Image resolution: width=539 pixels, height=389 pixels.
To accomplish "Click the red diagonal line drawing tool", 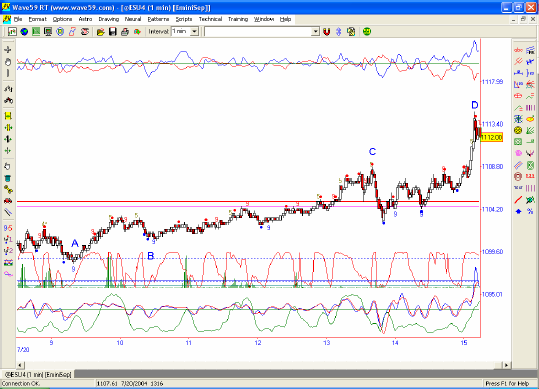I will (518, 200).
